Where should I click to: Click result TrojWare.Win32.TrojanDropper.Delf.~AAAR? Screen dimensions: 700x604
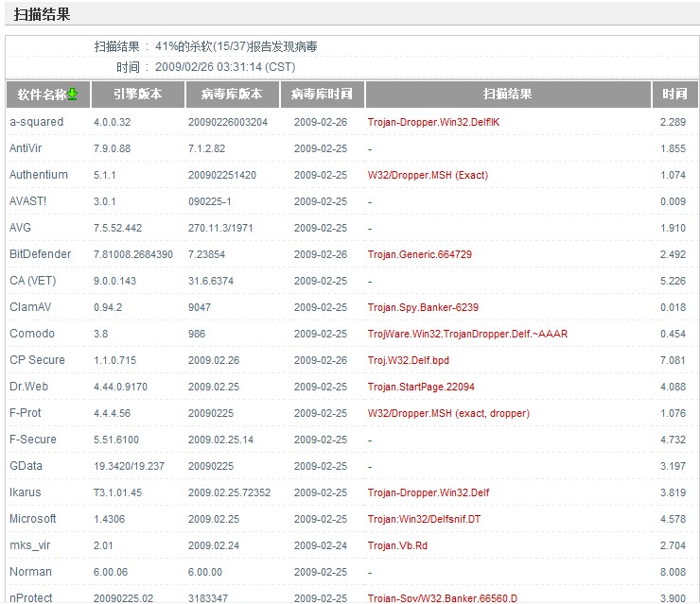(x=467, y=334)
